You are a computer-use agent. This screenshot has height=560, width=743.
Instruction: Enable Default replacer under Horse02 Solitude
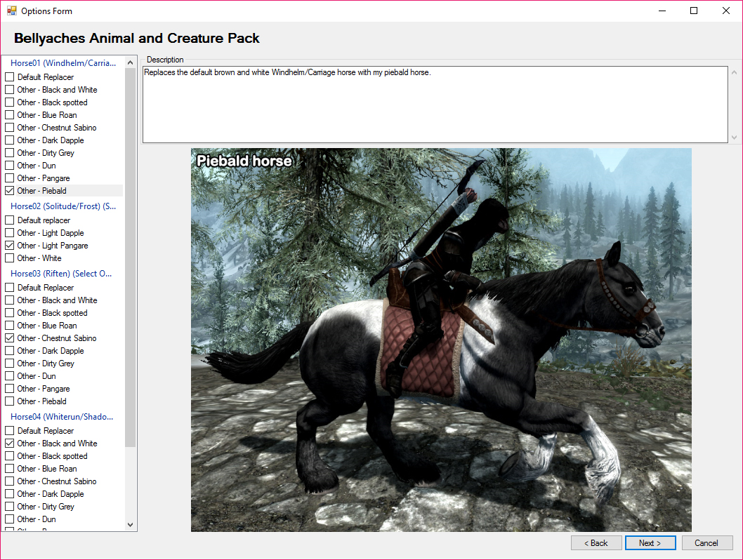[x=9, y=220]
